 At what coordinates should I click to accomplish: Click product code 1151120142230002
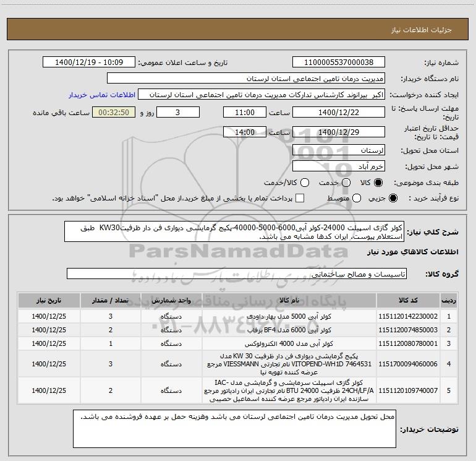point(408,316)
